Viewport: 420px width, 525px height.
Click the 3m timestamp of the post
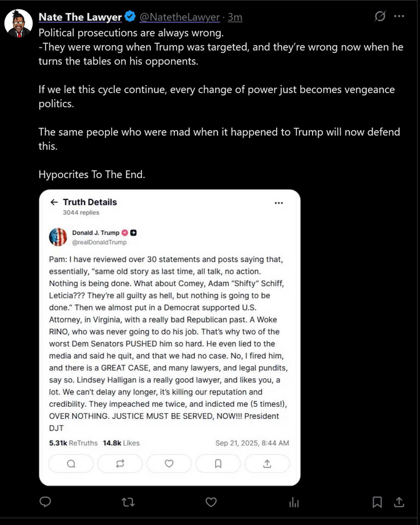235,17
